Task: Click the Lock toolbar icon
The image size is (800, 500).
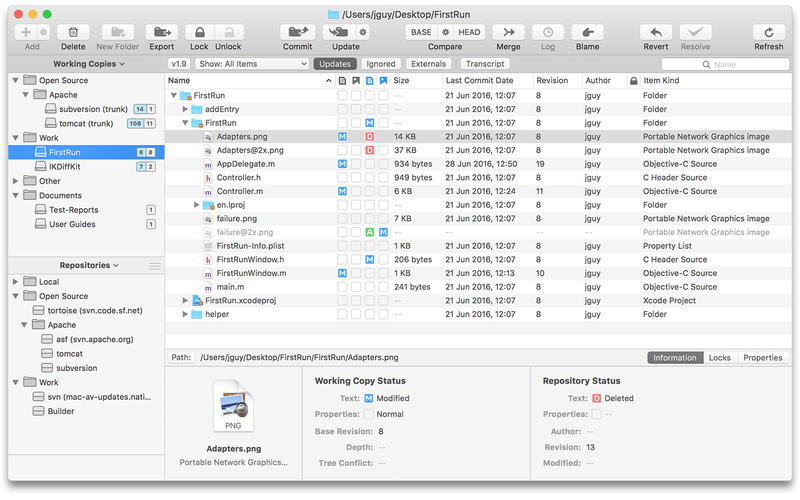Action: tap(199, 32)
